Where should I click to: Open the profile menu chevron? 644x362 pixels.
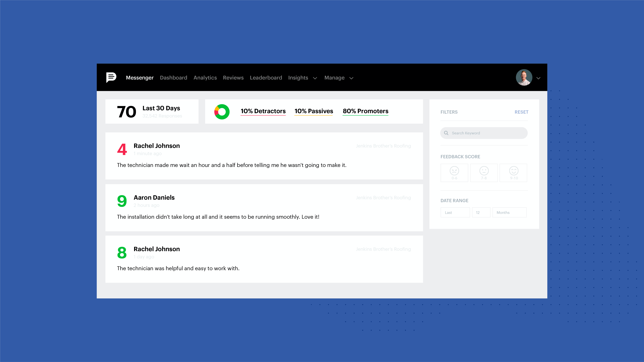tap(538, 78)
